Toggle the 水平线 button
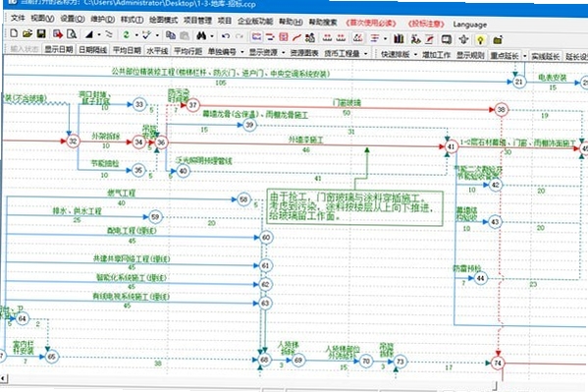This screenshot has width=588, height=392. point(157,50)
